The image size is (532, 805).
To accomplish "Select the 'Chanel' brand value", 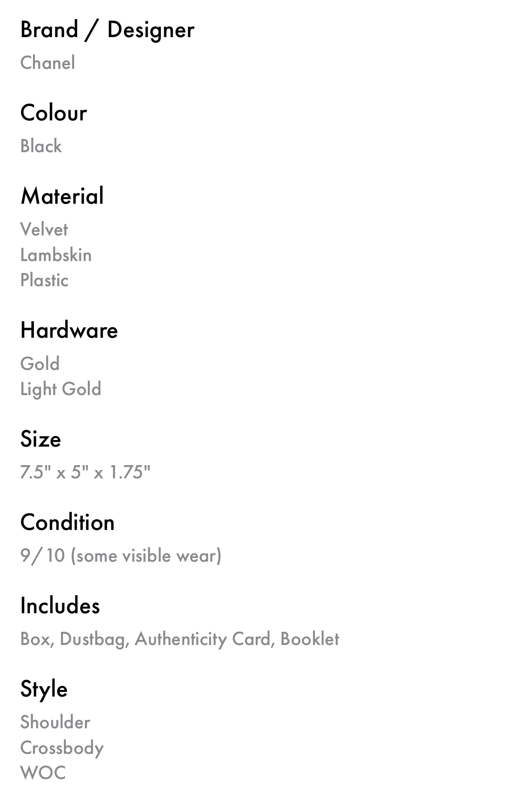I will point(47,63).
